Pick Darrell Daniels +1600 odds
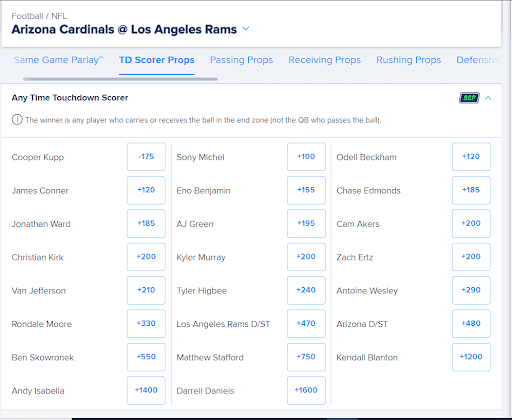Viewport: 512px width, 420px height. coord(306,390)
